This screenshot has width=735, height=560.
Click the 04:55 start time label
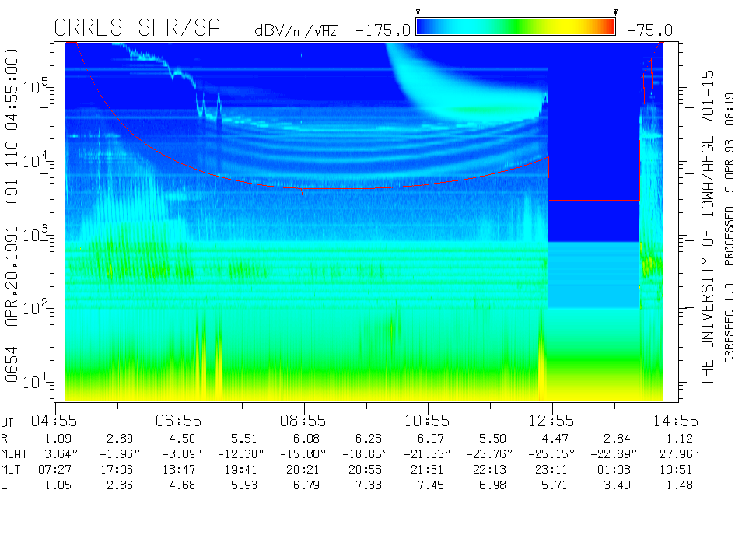click(x=54, y=420)
